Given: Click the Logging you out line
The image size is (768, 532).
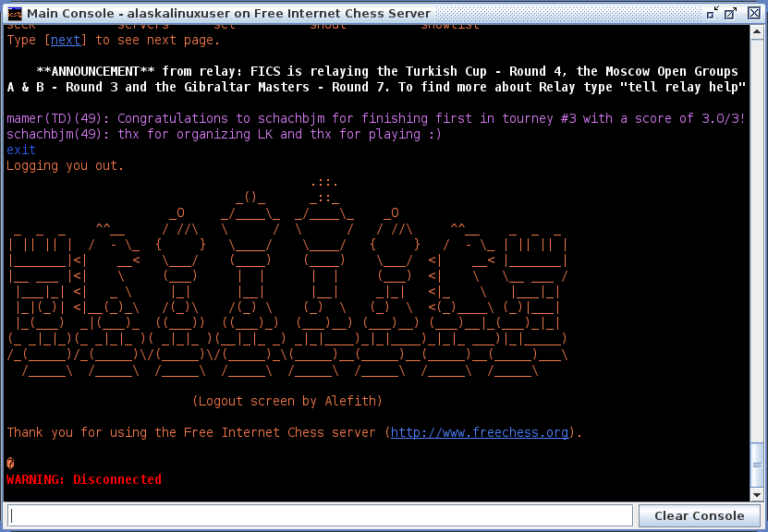Looking at the screenshot, I should (65, 166).
